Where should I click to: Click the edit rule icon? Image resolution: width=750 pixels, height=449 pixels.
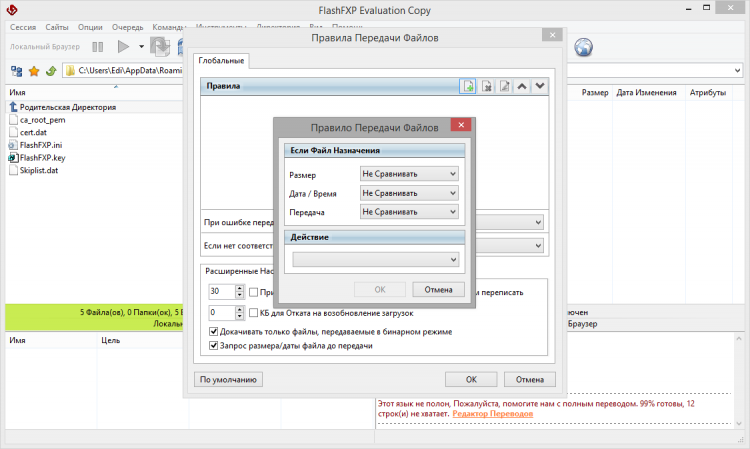click(x=504, y=87)
